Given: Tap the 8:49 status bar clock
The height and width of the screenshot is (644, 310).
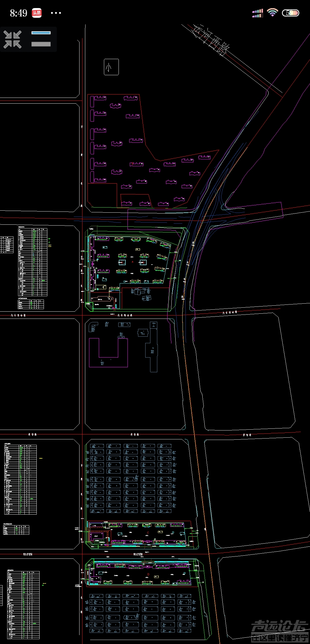Looking at the screenshot, I should point(18,13).
